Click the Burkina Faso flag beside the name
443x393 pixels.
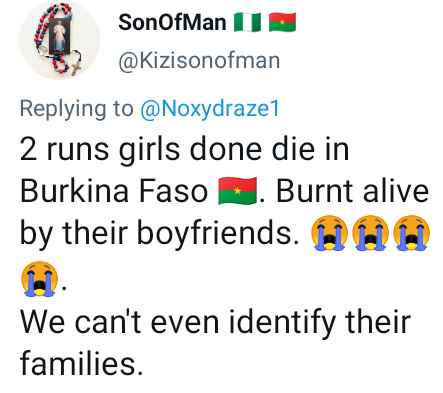click(x=282, y=22)
